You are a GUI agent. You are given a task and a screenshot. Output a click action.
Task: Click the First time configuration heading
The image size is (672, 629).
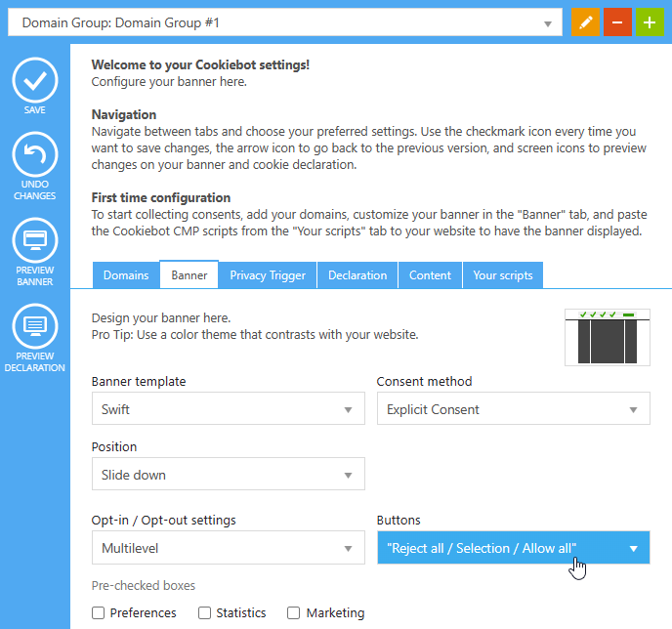(161, 197)
